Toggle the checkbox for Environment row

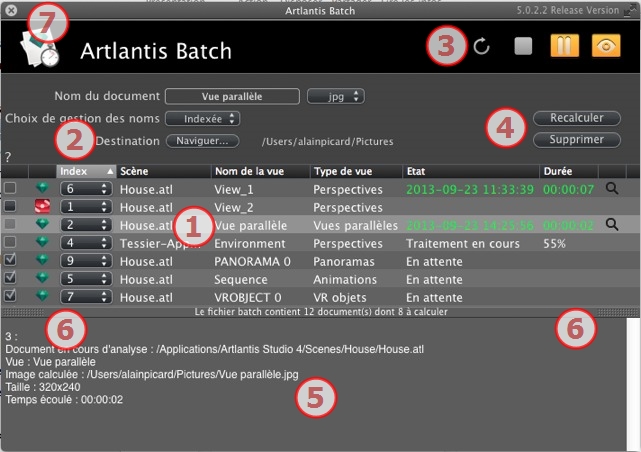pos(10,242)
